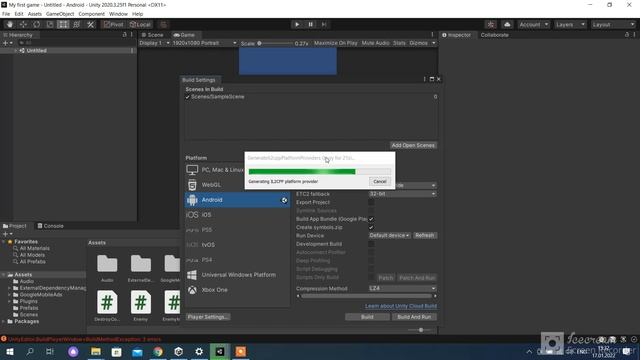Expand the Untitled scene in Hierarchy

16,51
